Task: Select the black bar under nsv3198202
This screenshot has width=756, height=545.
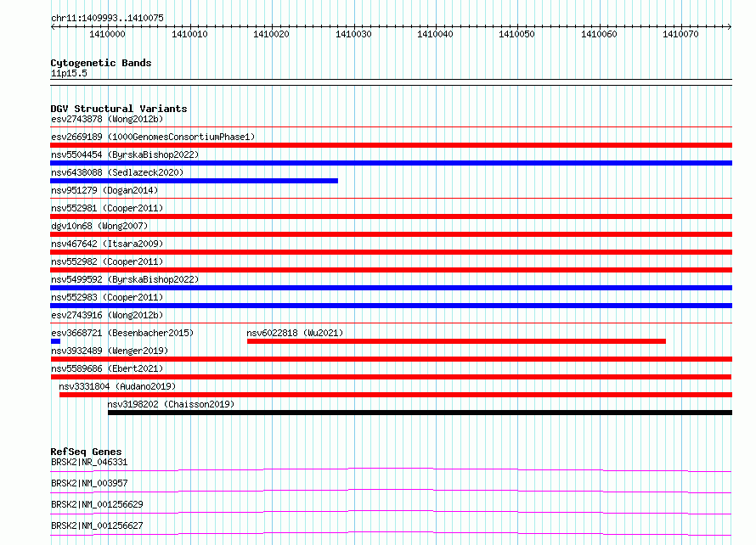Action: pyautogui.click(x=420, y=413)
